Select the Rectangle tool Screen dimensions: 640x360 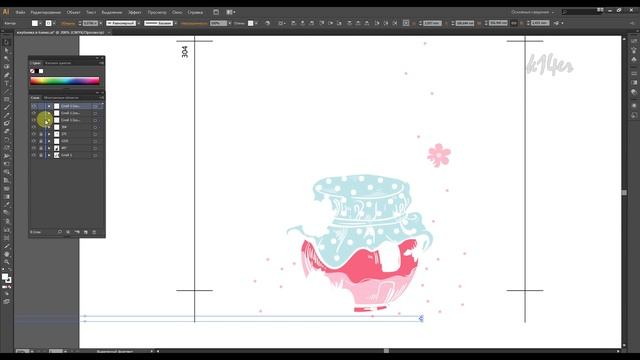click(x=6, y=100)
